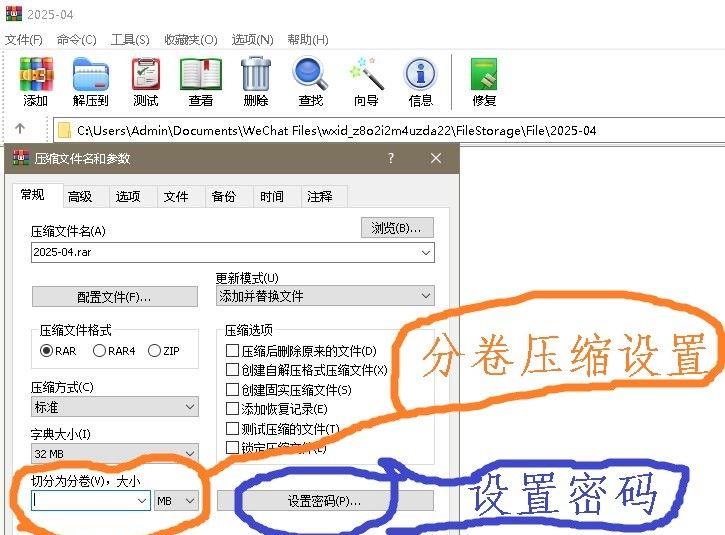Click the Find (查找) magnifier icon
The width and height of the screenshot is (725, 535).
310,81
